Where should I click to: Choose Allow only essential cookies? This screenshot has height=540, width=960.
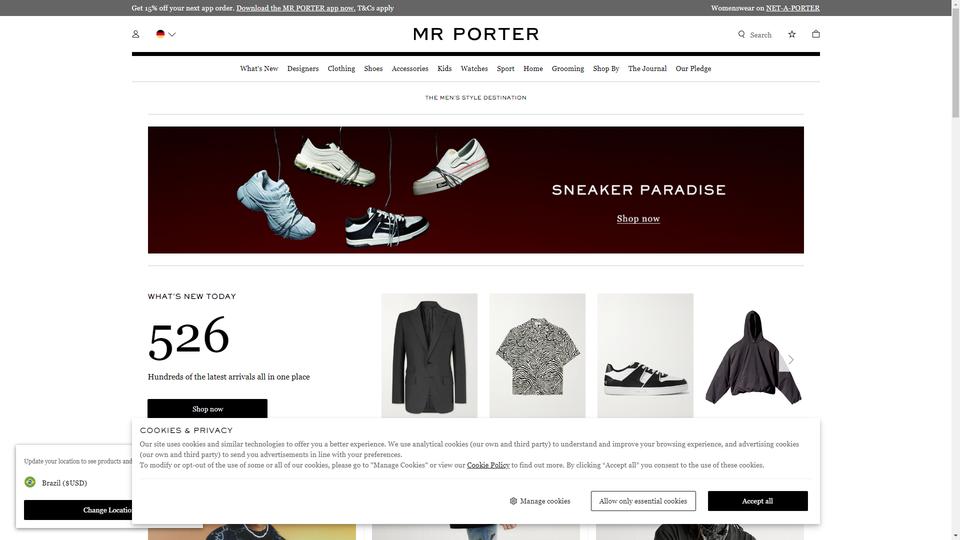643,501
